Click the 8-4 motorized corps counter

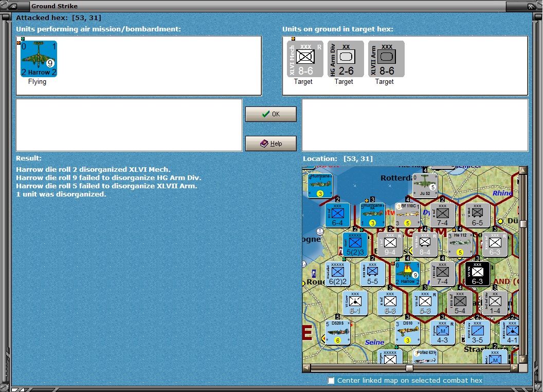[x=425, y=244]
